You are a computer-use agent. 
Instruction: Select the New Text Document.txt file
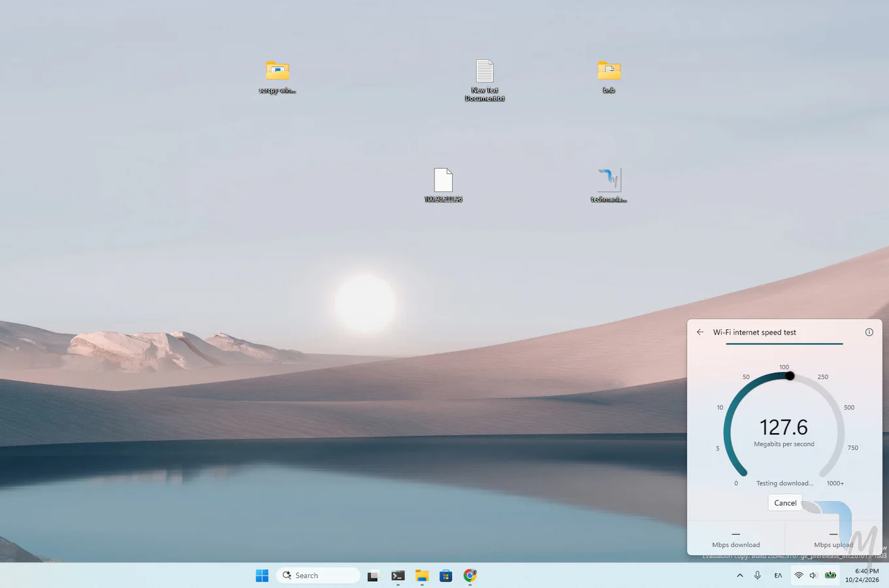tap(485, 80)
